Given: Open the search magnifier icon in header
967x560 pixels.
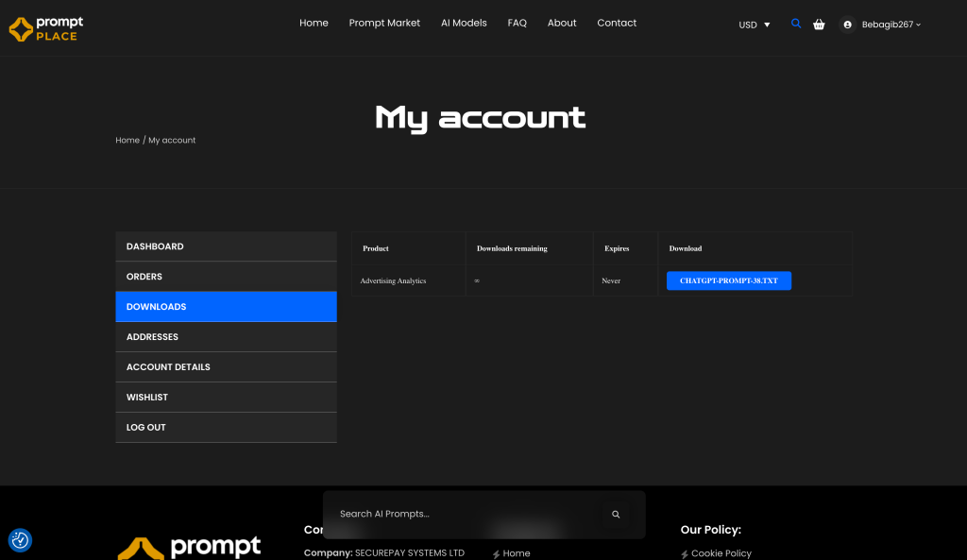Looking at the screenshot, I should [796, 24].
